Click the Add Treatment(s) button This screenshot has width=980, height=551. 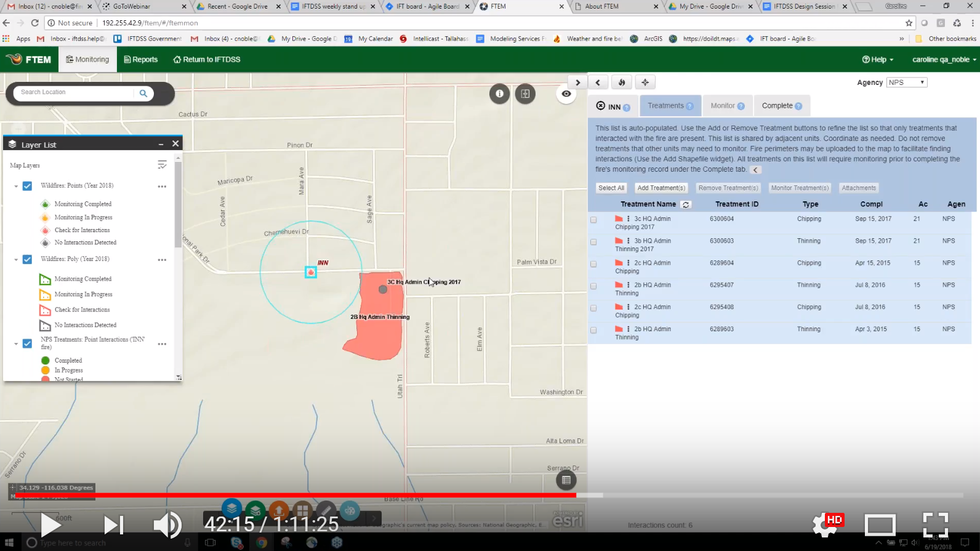[x=661, y=188]
